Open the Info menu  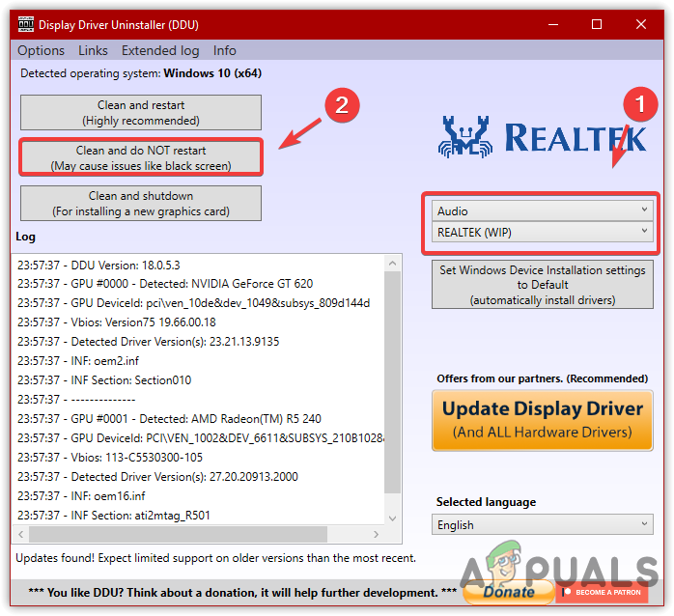point(224,51)
